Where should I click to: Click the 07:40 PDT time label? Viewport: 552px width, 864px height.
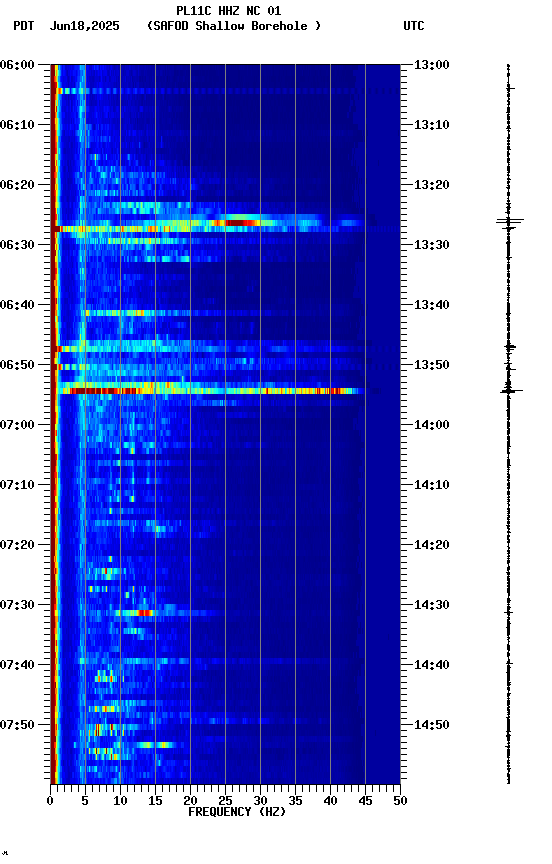[x=17, y=665]
